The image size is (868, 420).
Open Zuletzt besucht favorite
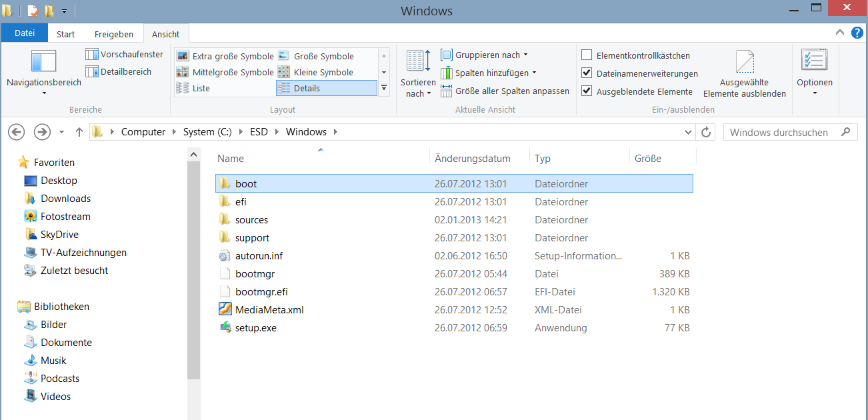click(x=66, y=271)
